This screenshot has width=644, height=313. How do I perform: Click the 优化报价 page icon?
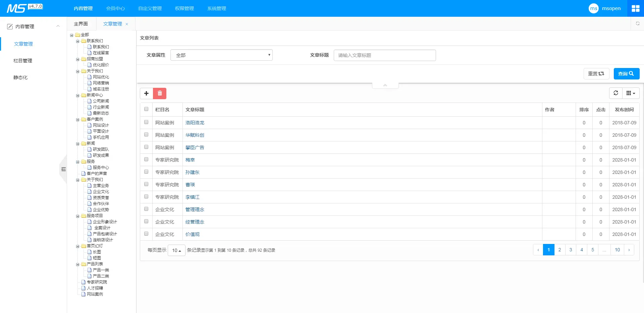[x=90, y=65]
